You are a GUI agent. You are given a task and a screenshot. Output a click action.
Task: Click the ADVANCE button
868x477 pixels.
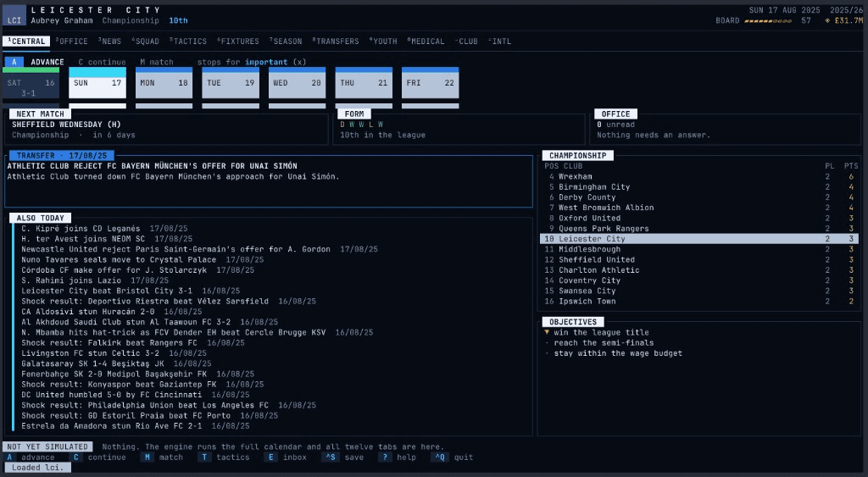(47, 62)
